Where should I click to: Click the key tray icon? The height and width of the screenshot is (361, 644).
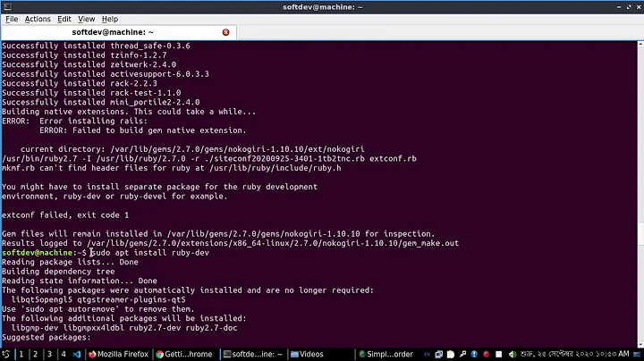(462, 354)
